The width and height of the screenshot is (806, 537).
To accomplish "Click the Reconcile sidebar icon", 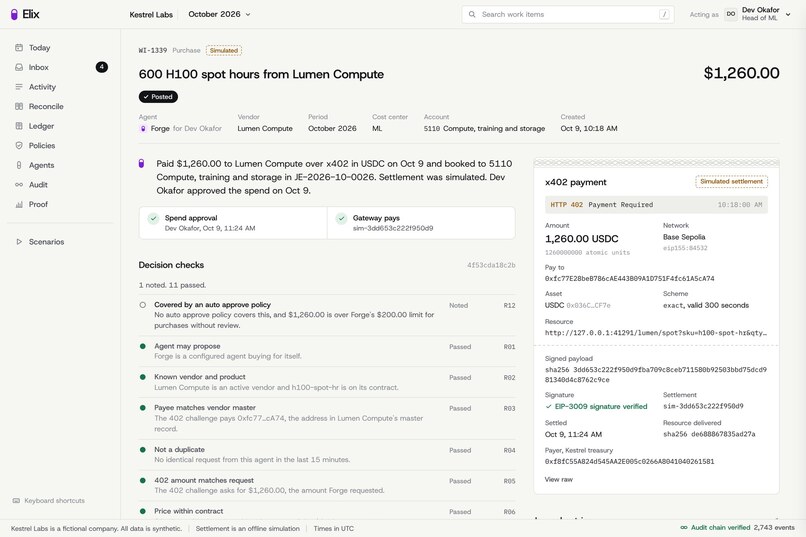I will pyautogui.click(x=19, y=106).
